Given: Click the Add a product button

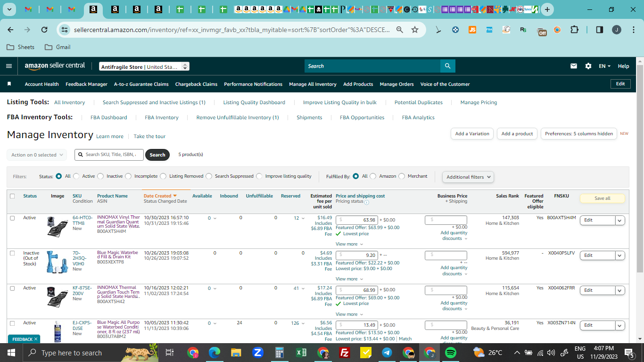Looking at the screenshot, I should click(517, 134).
